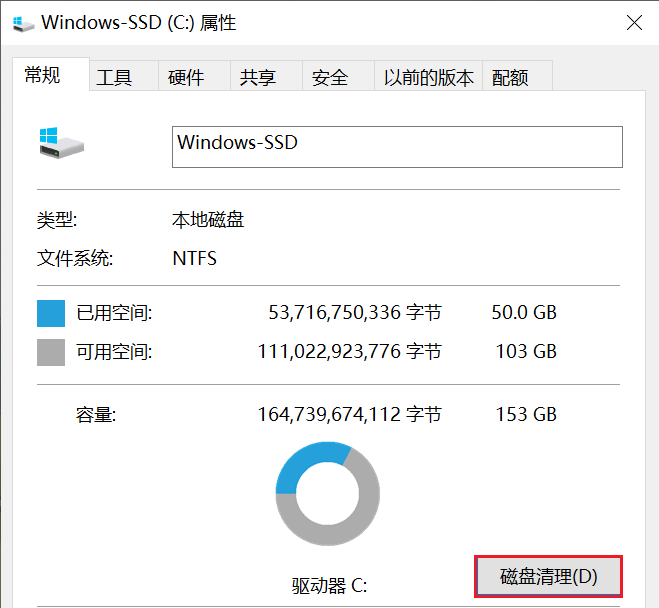Click the gray free space swatch
This screenshot has width=659, height=608.
point(51,352)
